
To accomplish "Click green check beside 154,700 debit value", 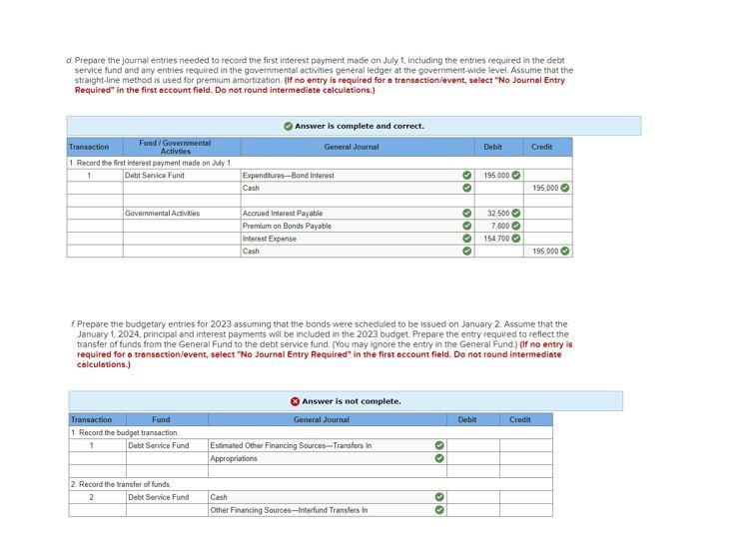I will tap(516, 238).
